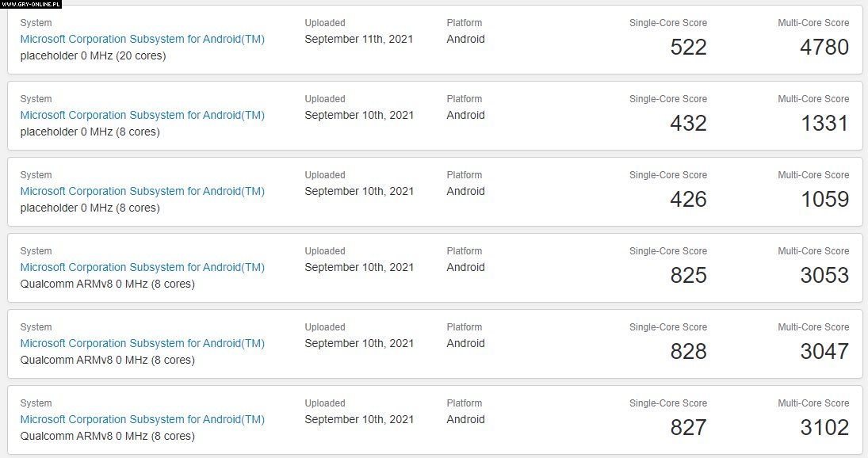Click the placeholder 0 MHz (20 cores) text
868x458 pixels.
93,56
